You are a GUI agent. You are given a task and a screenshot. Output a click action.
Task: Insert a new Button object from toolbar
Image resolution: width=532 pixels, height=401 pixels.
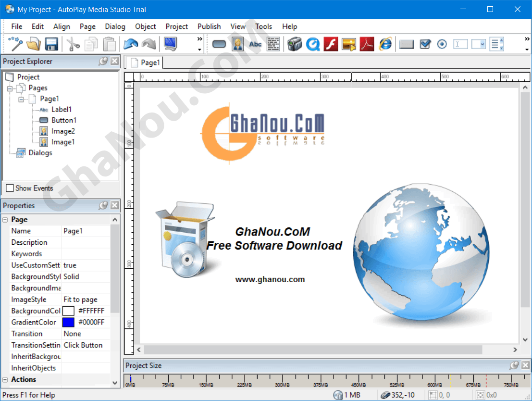[x=219, y=44]
